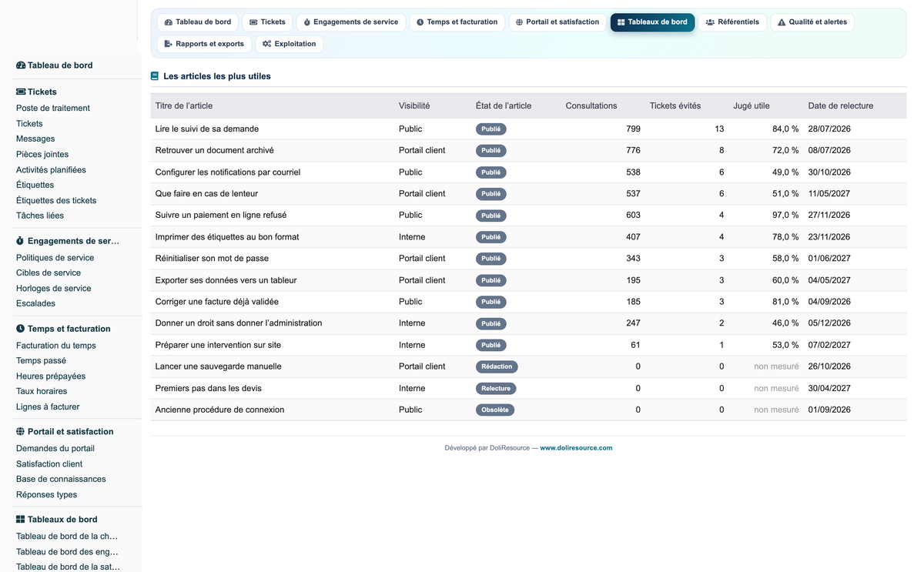Click the article Lire le suivi de sa demande
The height and width of the screenshot is (572, 924).
(207, 129)
